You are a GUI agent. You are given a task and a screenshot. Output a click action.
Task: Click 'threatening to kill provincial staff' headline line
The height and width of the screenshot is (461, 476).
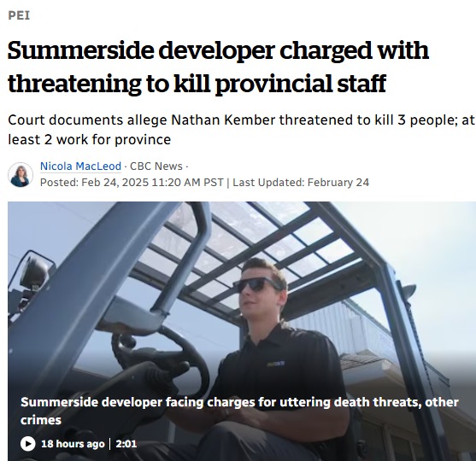(197, 83)
